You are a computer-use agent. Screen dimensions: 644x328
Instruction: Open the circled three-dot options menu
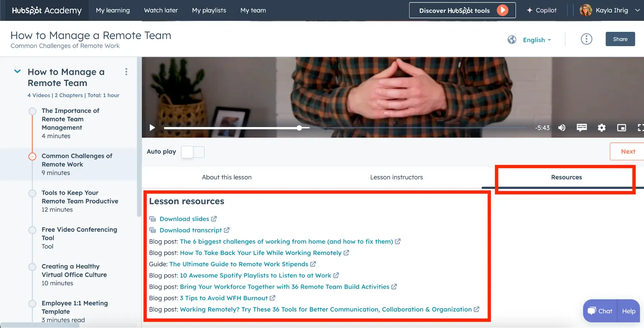(x=586, y=39)
